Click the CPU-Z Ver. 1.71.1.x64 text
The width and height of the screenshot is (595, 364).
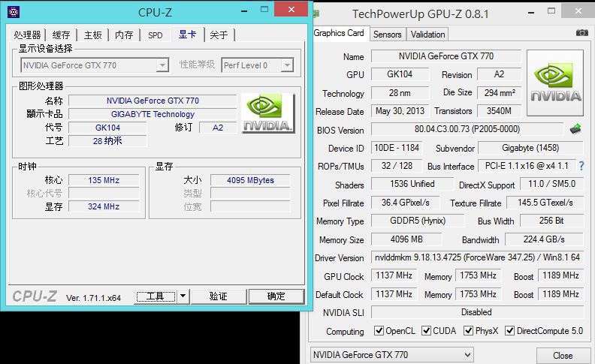click(93, 298)
